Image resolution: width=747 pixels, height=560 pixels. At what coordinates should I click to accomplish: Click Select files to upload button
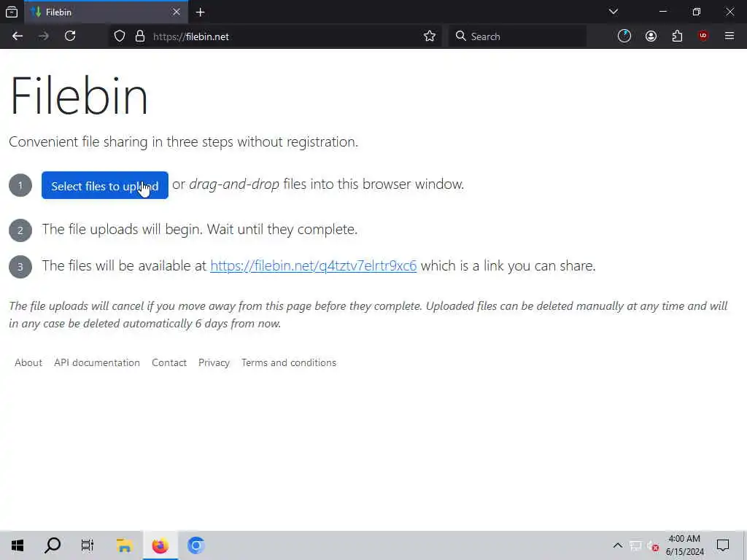tap(105, 185)
